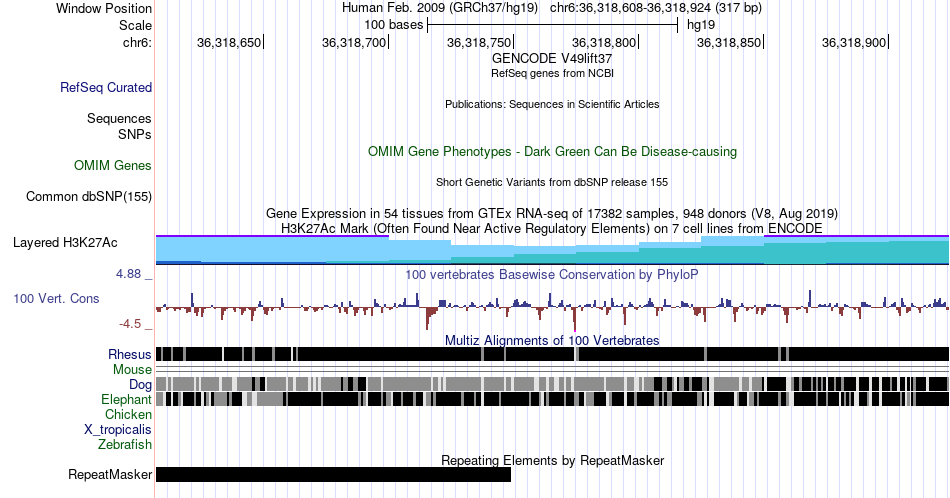This screenshot has height=498, width=950.
Task: Click the 'OMIM Gene Phenotypes' green title
Action: point(552,151)
